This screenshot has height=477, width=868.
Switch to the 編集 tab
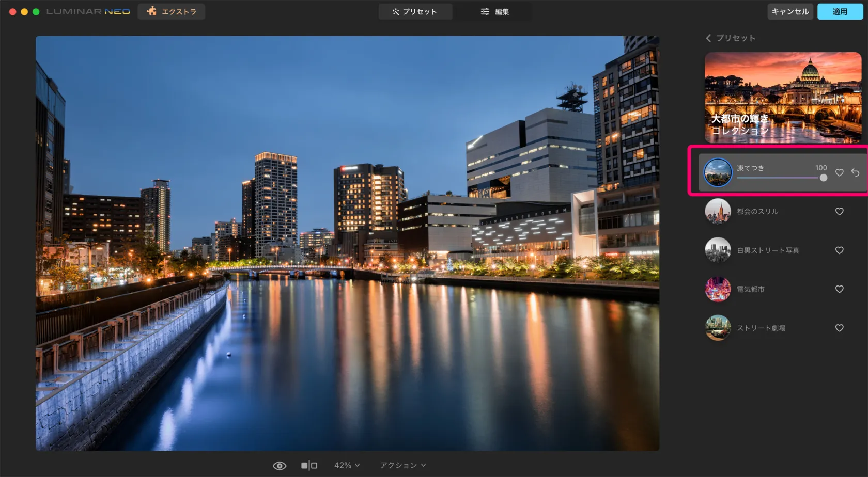[495, 11]
